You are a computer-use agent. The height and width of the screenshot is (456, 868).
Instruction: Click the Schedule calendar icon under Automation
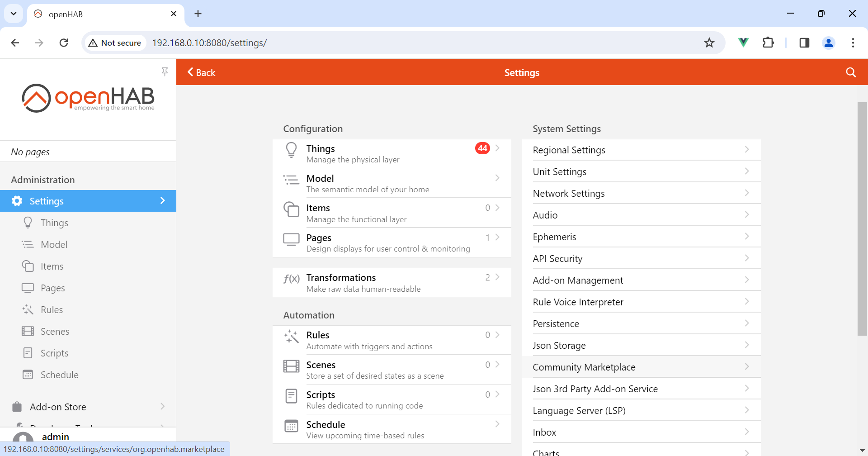pos(291,426)
